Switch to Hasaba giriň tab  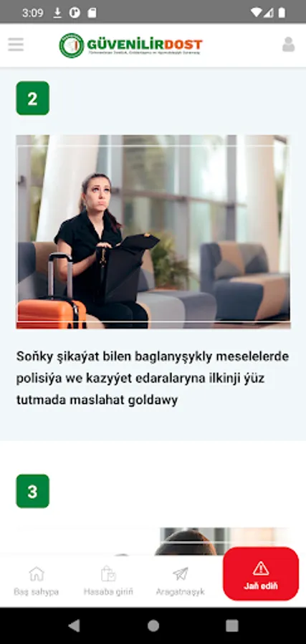tap(108, 580)
